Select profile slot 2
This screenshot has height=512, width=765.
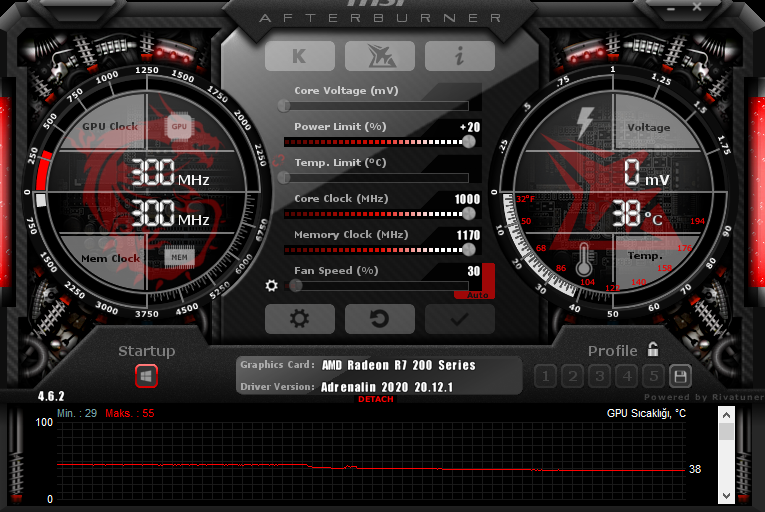pos(573,376)
